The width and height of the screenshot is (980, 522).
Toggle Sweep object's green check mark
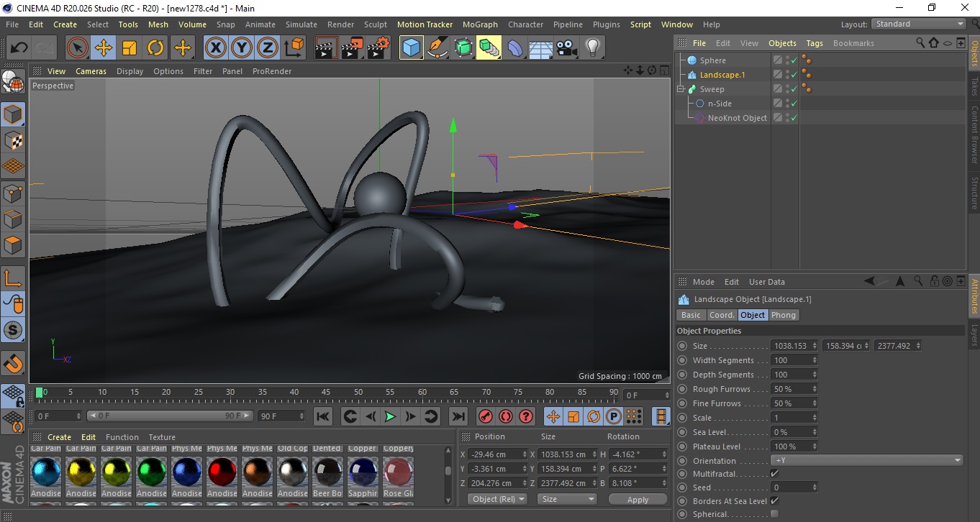click(794, 89)
